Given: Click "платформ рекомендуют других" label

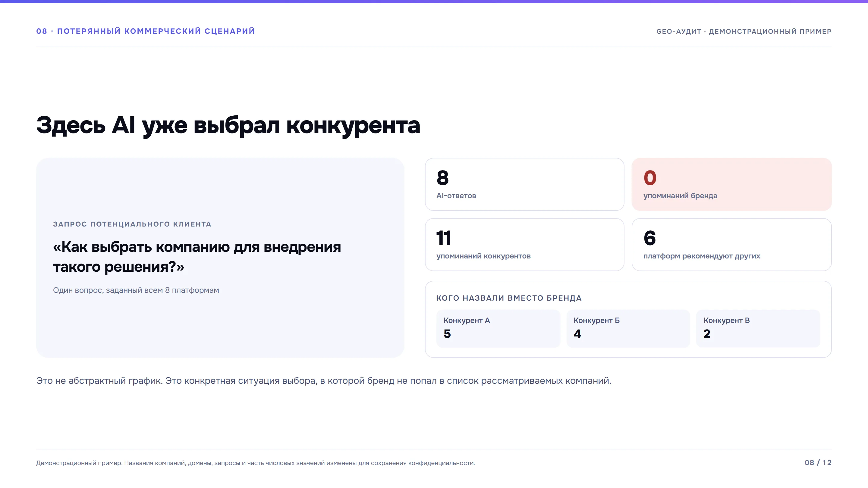Looking at the screenshot, I should click(702, 256).
